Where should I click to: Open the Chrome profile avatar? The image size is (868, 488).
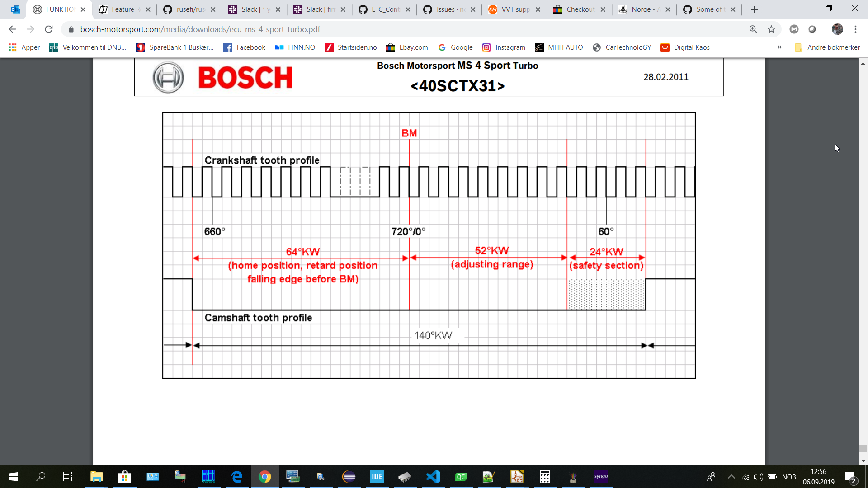click(x=837, y=29)
